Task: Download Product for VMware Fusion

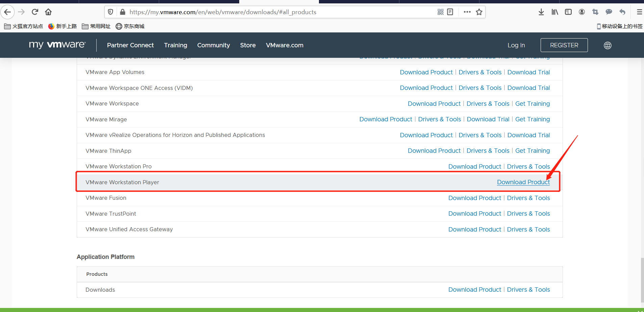Action: coord(475,198)
